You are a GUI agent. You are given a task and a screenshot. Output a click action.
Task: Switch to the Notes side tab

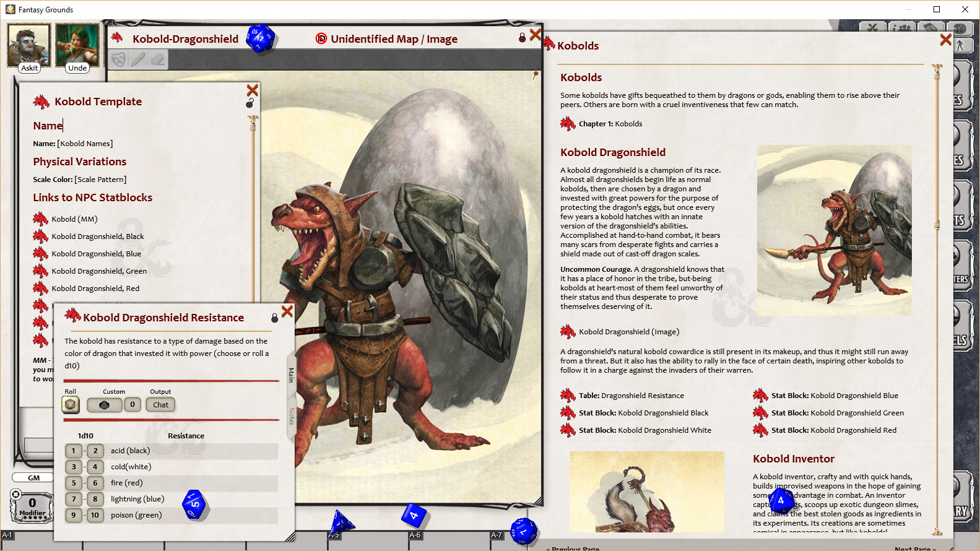coord(291,416)
